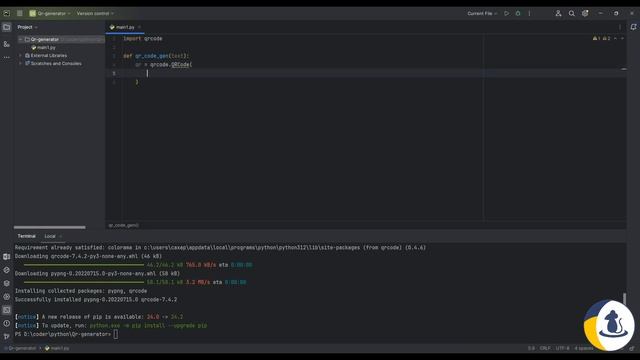
Task: Toggle the Terminal tool window icon
Action: pos(7,310)
